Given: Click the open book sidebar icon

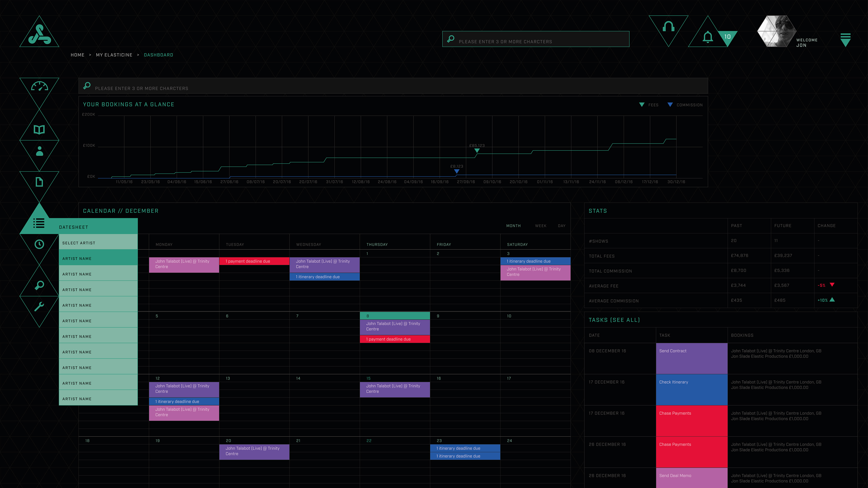Looking at the screenshot, I should 39,130.
